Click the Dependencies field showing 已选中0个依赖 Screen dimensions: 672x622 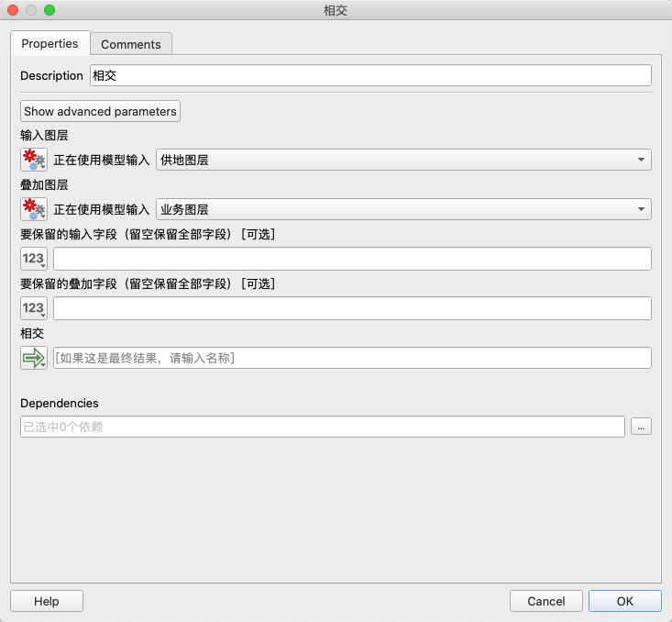[x=322, y=427]
